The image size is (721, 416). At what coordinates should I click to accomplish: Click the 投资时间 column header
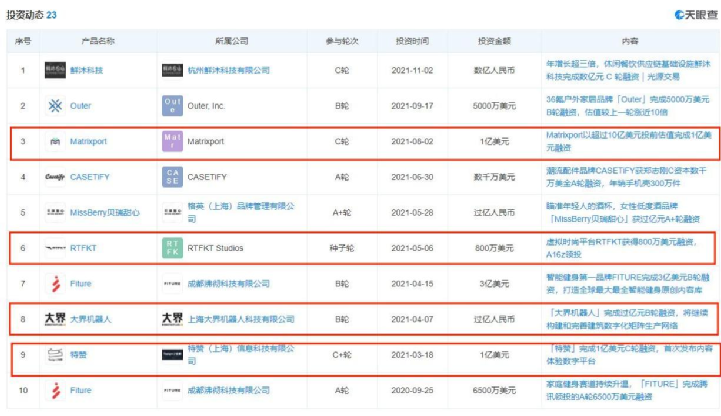coord(412,41)
